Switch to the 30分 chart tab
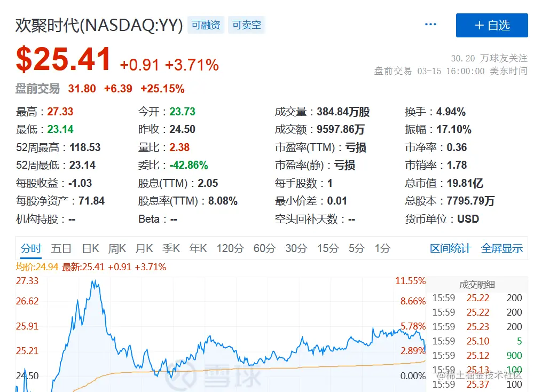This screenshot has height=392, width=534. click(x=296, y=248)
